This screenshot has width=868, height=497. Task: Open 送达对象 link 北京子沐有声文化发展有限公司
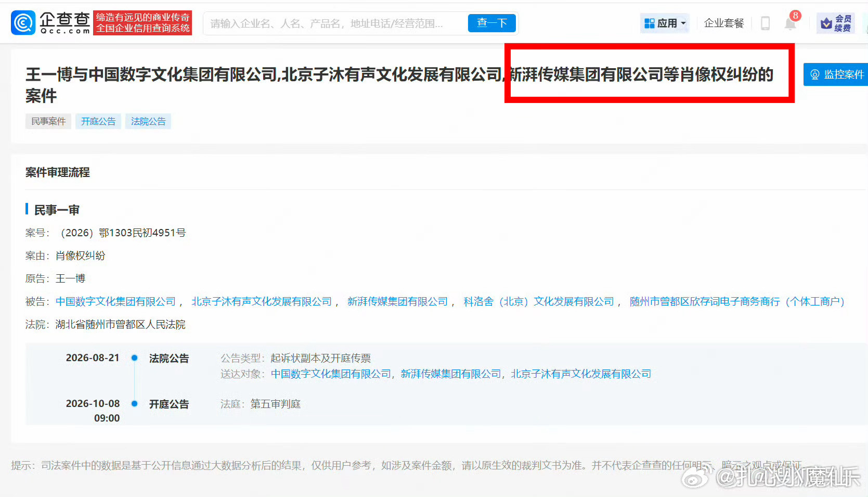[x=581, y=374]
